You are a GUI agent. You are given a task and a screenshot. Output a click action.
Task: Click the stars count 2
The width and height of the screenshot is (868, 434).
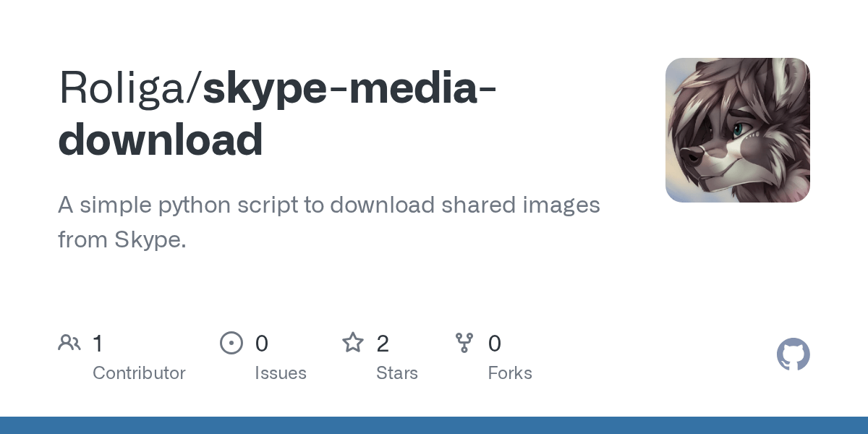pyautogui.click(x=383, y=344)
